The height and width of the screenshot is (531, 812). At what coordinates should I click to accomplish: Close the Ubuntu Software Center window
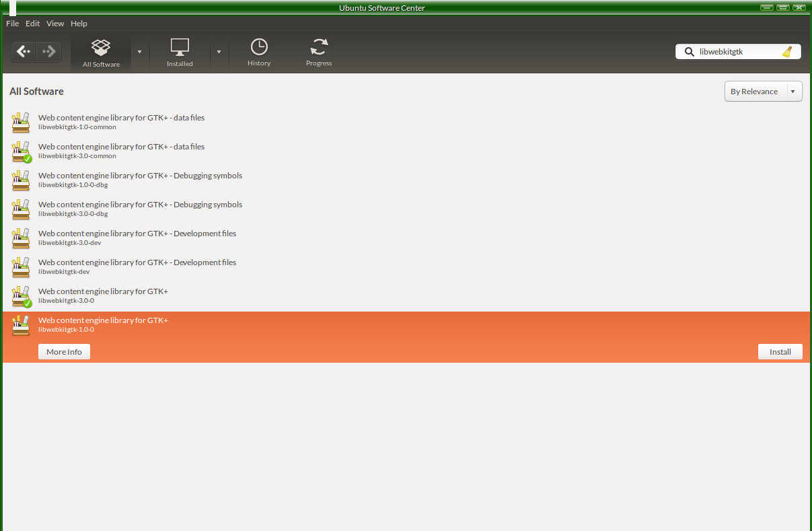coord(799,7)
